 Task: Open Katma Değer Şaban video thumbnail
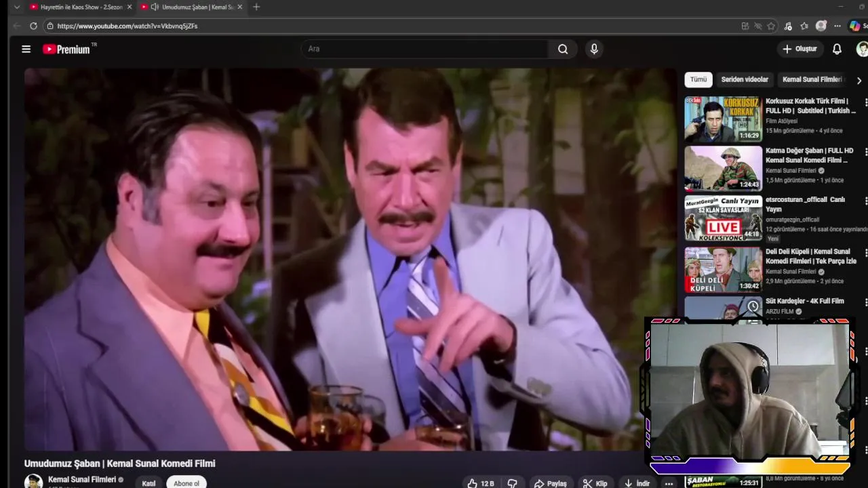point(723,169)
